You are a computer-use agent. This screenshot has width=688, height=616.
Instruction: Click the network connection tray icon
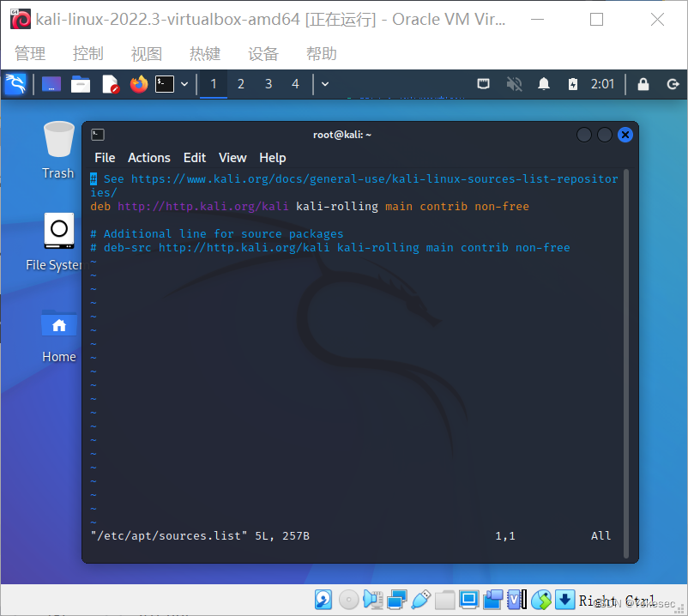(x=484, y=84)
